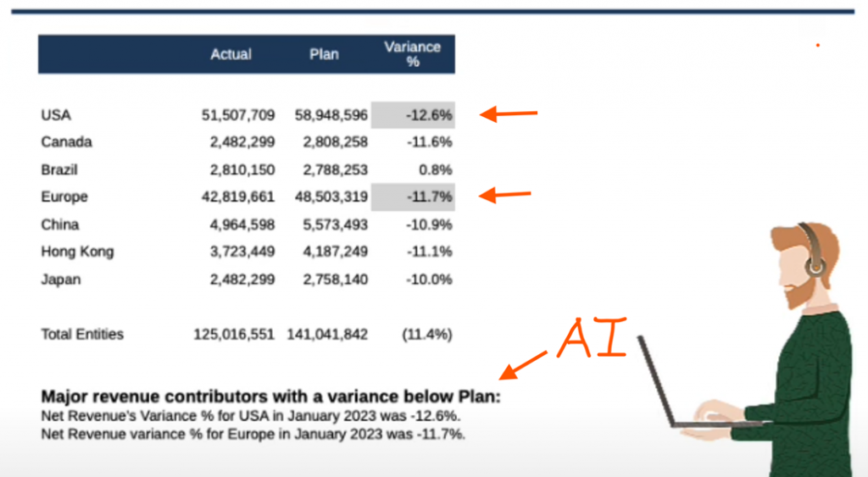Click the headset on the bearded man
The width and height of the screenshot is (868, 477).
pos(812,253)
